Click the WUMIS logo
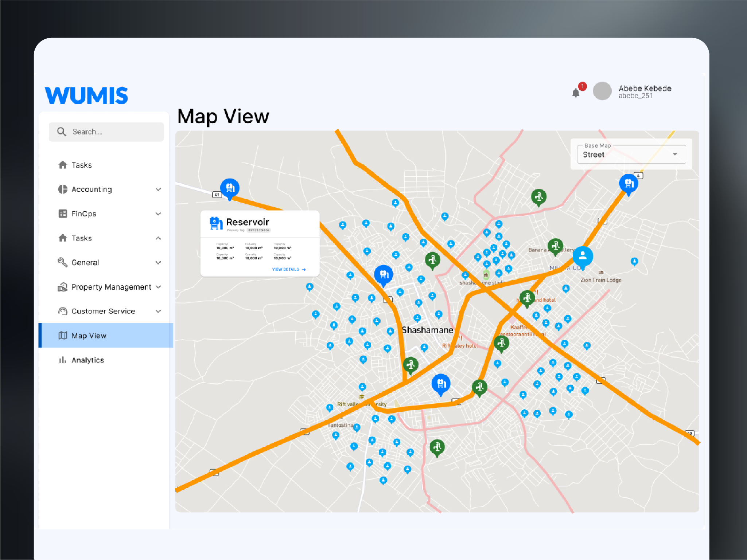This screenshot has width=747, height=560. [86, 95]
